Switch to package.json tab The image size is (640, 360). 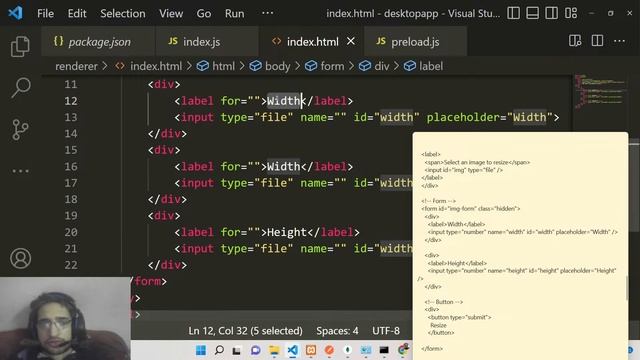tap(98, 42)
